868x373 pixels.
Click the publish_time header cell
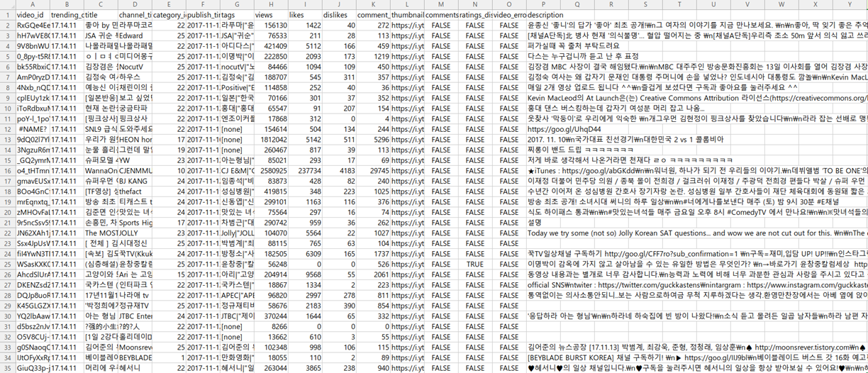click(x=204, y=15)
